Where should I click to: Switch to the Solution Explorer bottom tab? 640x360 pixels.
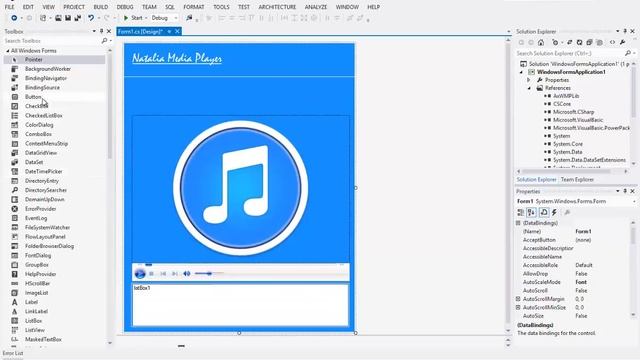[536, 180]
